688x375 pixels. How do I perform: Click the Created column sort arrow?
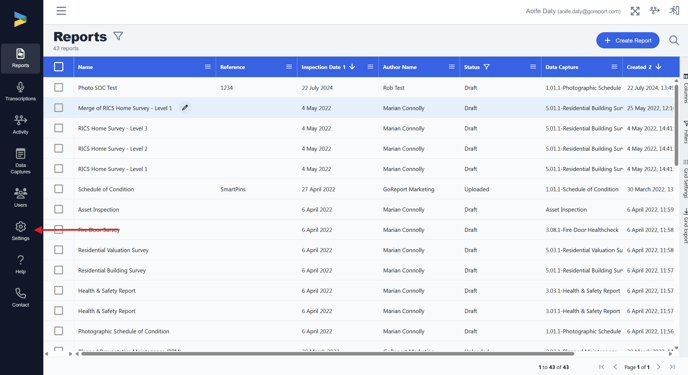[x=658, y=67]
